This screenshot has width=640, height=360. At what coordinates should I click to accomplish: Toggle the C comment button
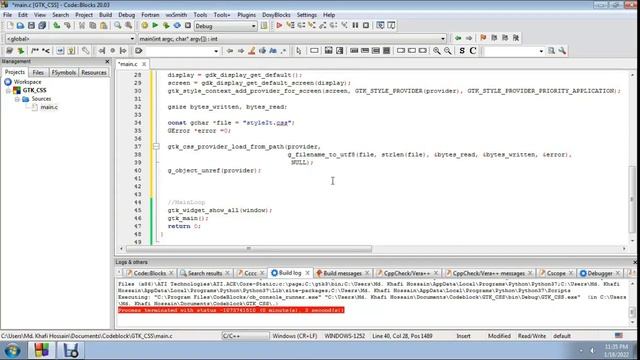pos(473,51)
